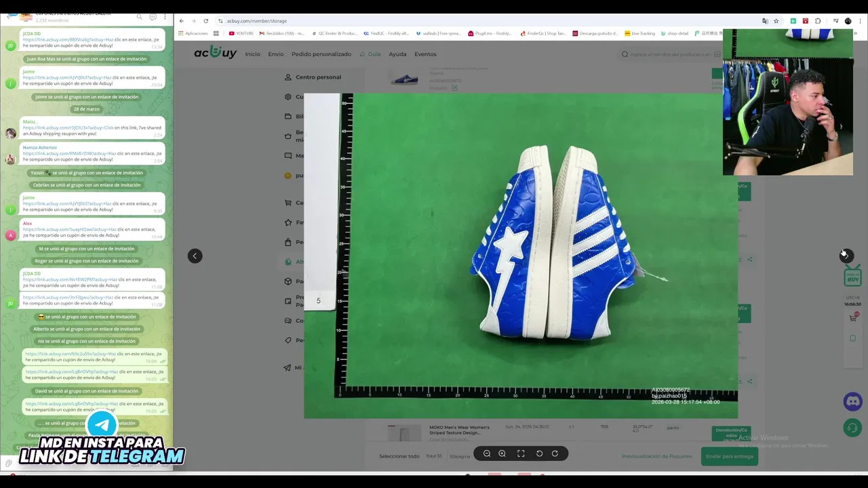868x488 pixels.
Task: Click the browser forward arrow
Action: coord(193,21)
